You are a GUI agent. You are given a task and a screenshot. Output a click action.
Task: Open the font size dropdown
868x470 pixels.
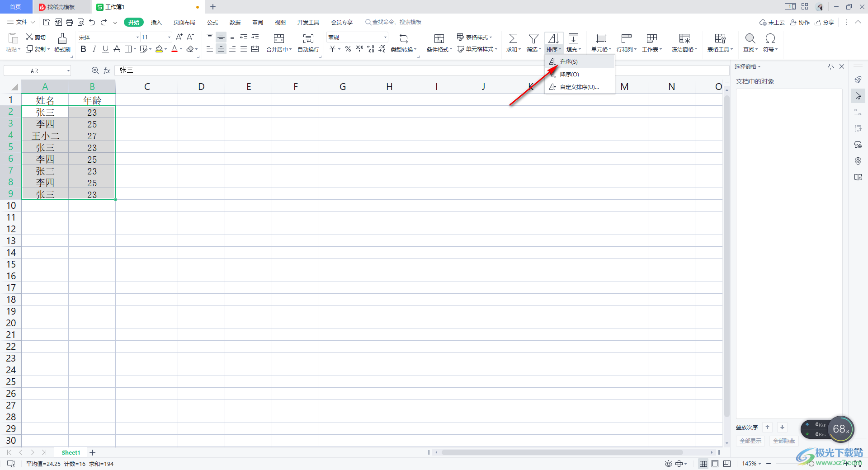[169, 37]
